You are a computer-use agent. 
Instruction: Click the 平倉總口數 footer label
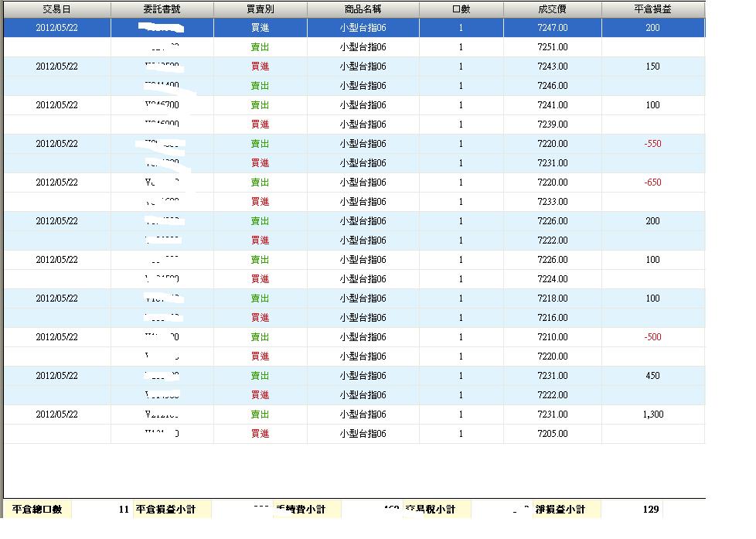pos(37,510)
